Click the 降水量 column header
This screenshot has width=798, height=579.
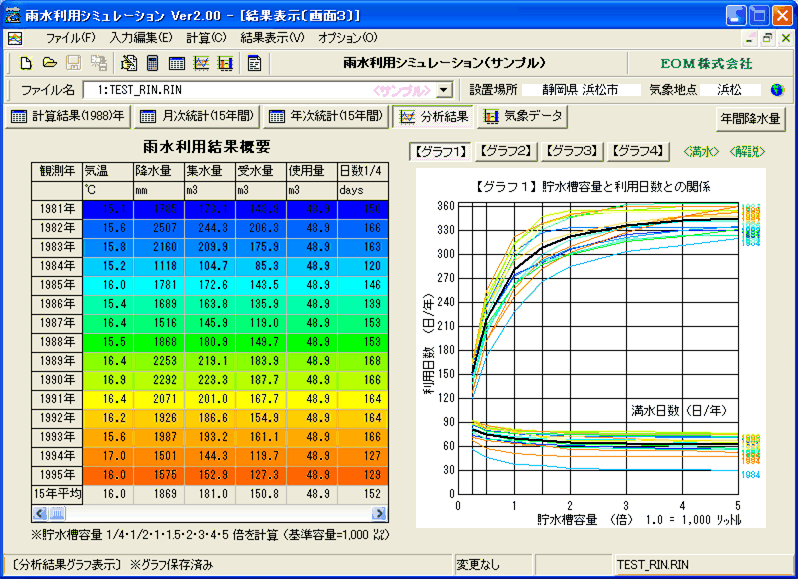tap(159, 171)
